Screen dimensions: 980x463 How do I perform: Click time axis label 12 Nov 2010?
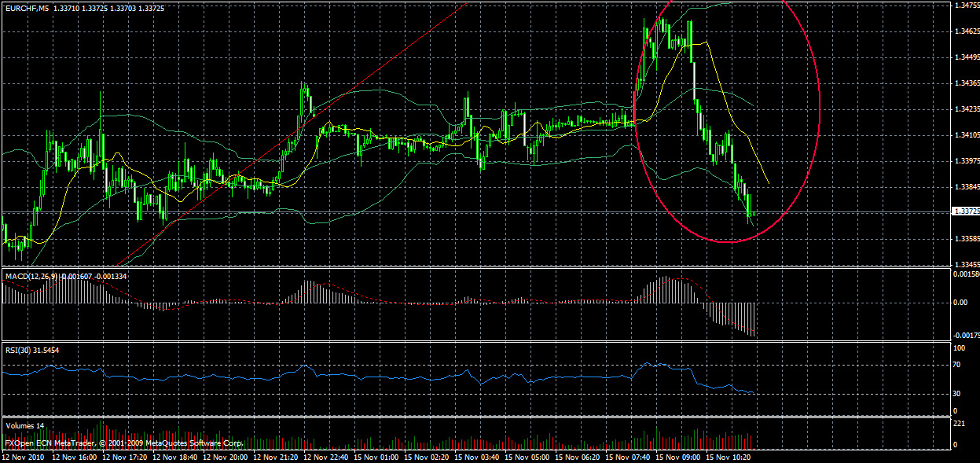(24, 456)
